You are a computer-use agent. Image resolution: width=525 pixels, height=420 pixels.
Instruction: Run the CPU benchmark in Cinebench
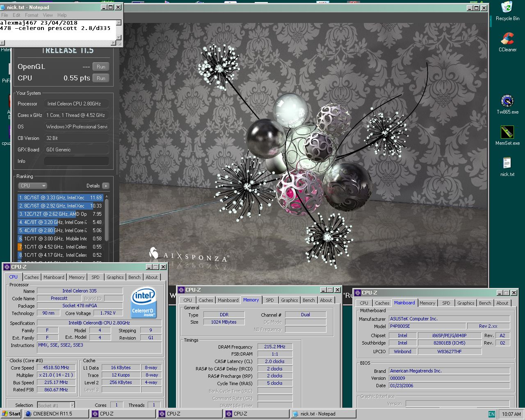[101, 78]
